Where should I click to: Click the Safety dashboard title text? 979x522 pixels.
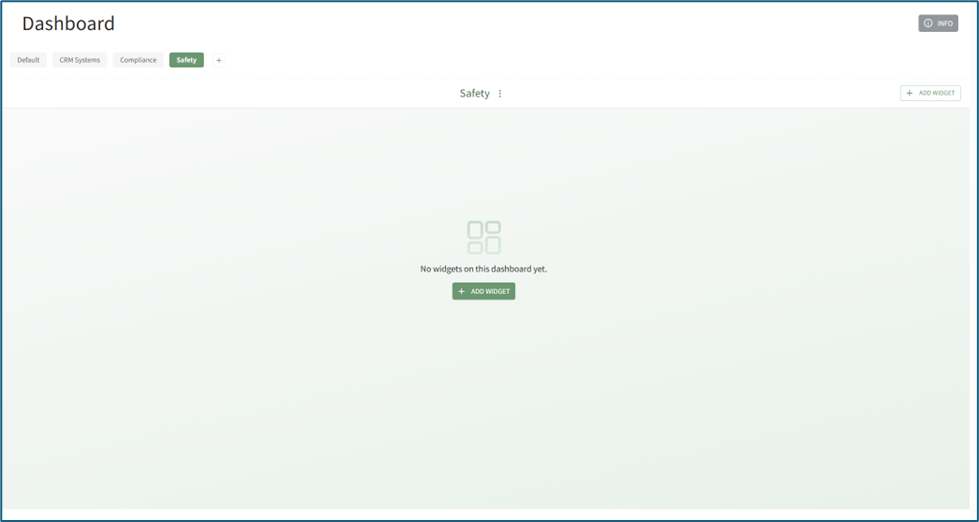[x=474, y=94]
